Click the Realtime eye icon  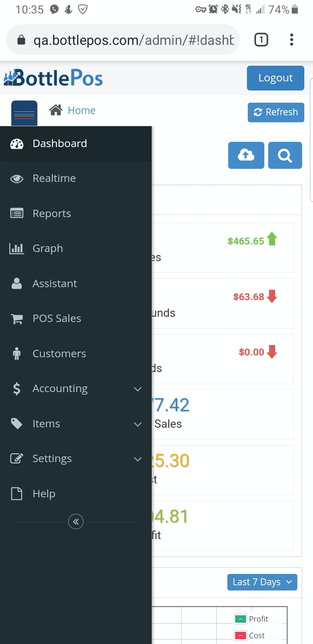click(17, 178)
